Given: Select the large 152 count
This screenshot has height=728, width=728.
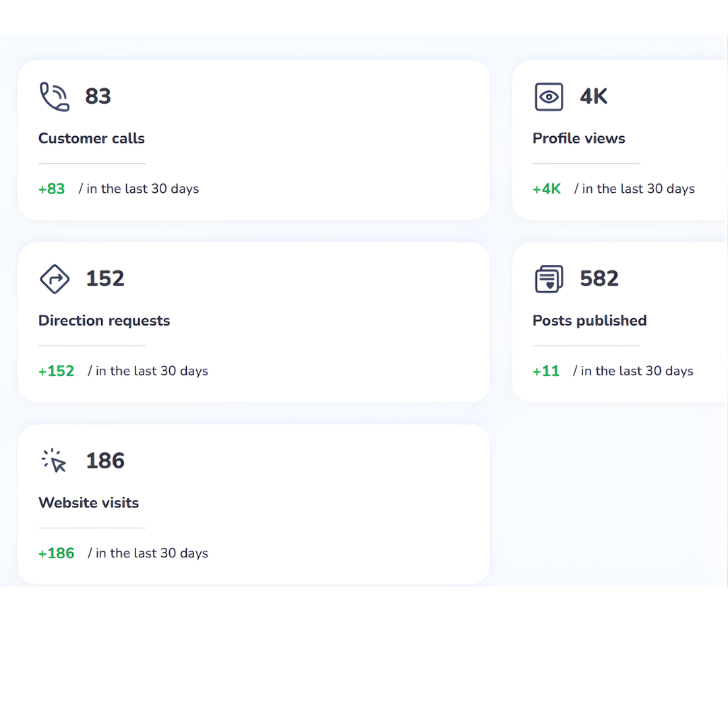Looking at the screenshot, I should click(105, 278).
